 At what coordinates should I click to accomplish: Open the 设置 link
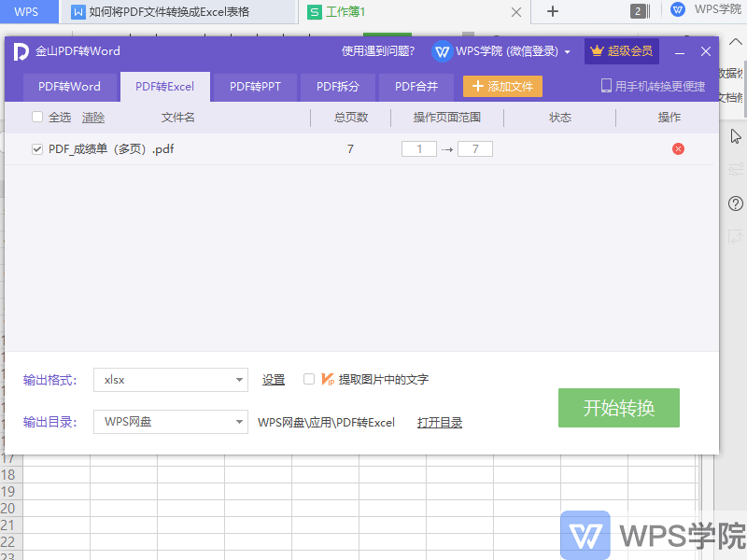tap(274, 380)
